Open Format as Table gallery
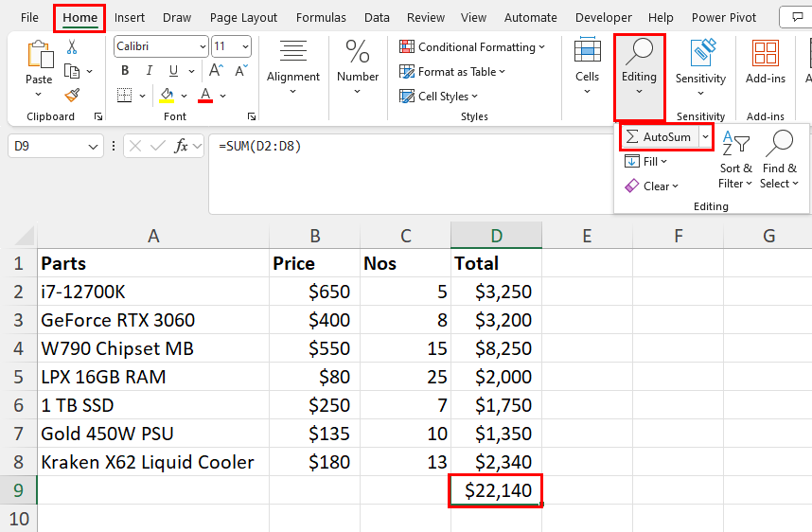This screenshot has height=532, width=812. click(x=452, y=72)
